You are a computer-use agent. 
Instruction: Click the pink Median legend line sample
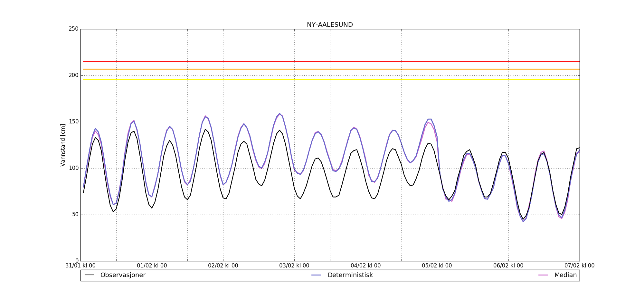pyautogui.click(x=543, y=275)
